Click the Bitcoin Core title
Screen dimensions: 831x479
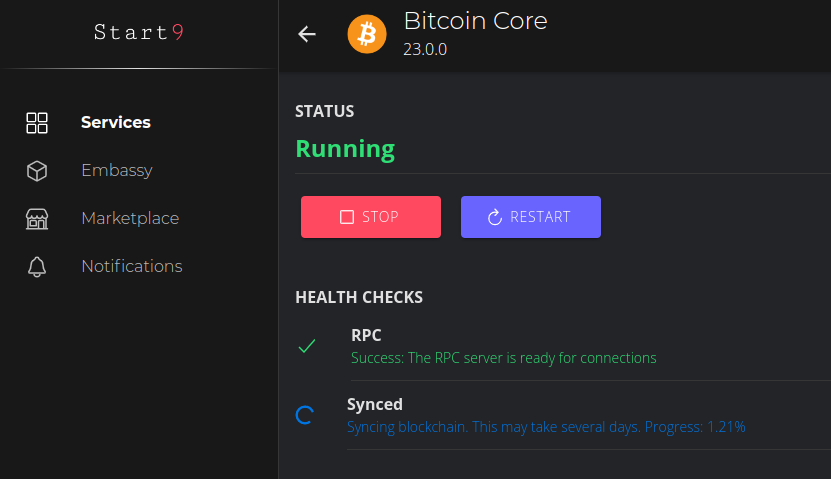(475, 21)
